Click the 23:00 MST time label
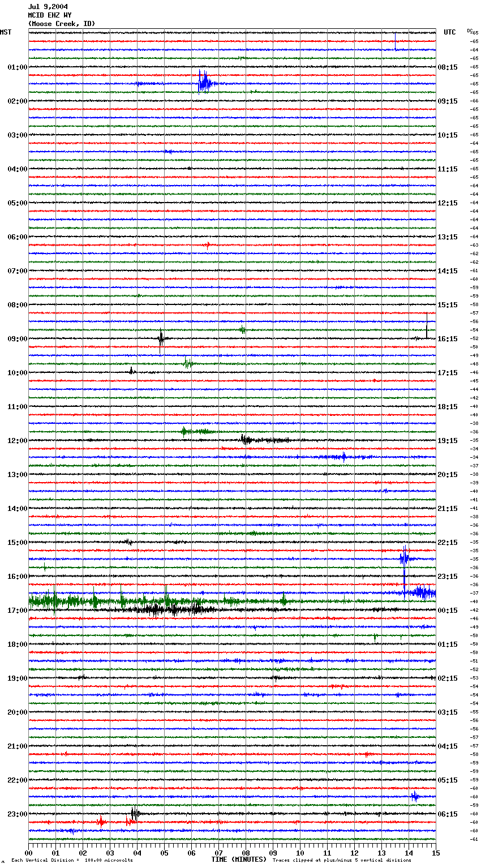 coord(18,814)
